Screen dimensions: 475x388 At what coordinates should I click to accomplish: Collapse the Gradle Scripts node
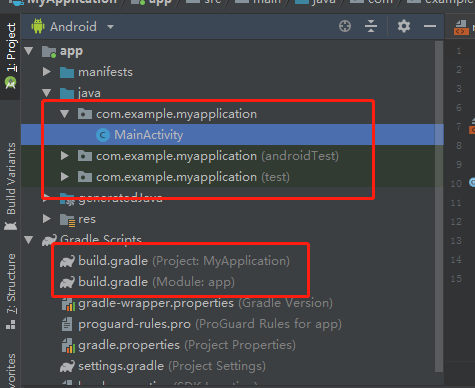(29, 240)
